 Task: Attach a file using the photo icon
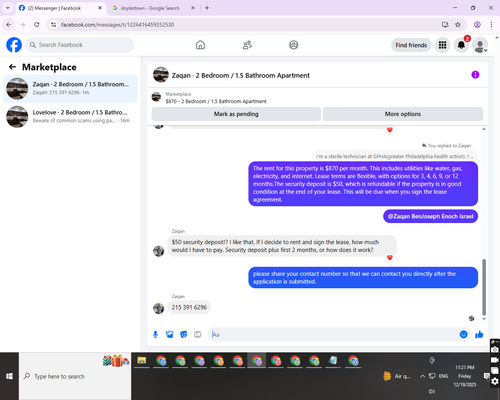tap(169, 334)
